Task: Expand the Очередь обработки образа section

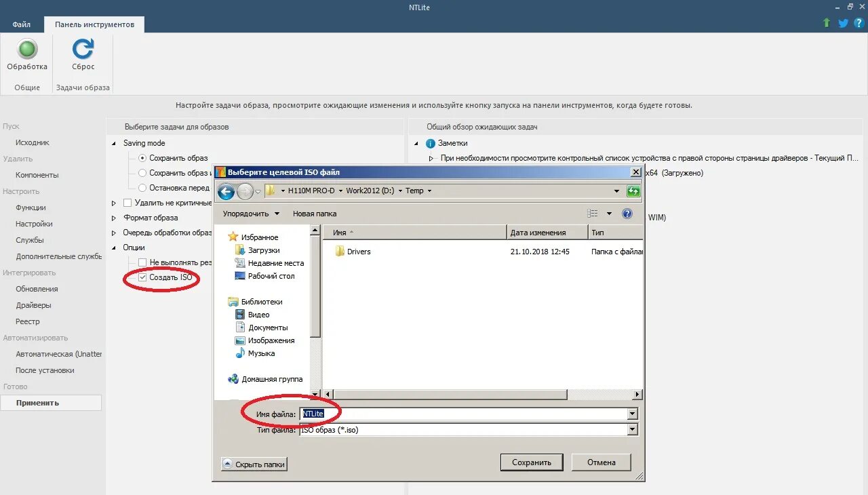Action: [113, 233]
